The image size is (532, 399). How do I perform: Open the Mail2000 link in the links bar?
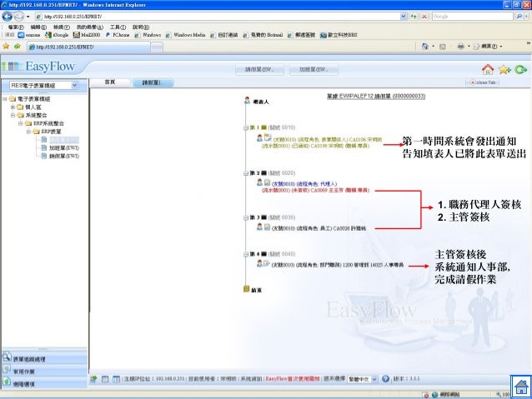click(87, 35)
